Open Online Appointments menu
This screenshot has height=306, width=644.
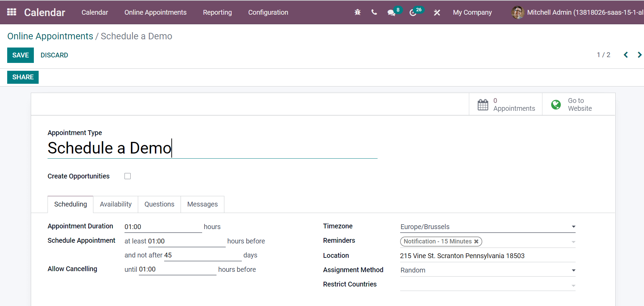[155, 13]
